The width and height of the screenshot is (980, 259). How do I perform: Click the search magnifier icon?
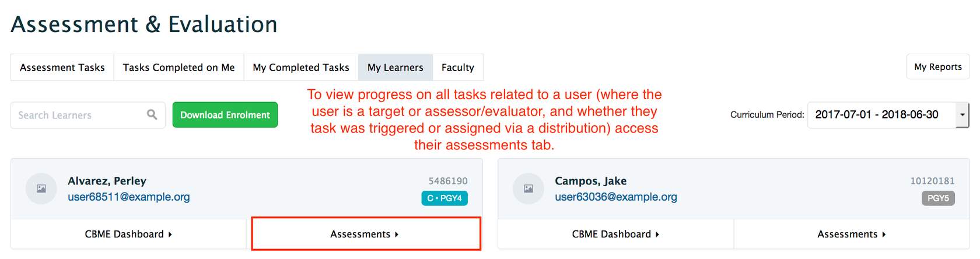pos(152,114)
